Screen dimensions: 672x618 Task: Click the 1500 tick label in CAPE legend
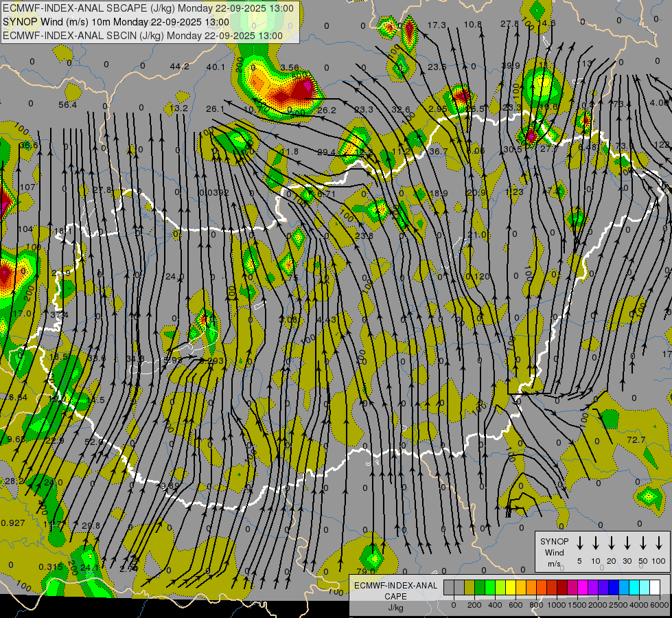pyautogui.click(x=577, y=605)
